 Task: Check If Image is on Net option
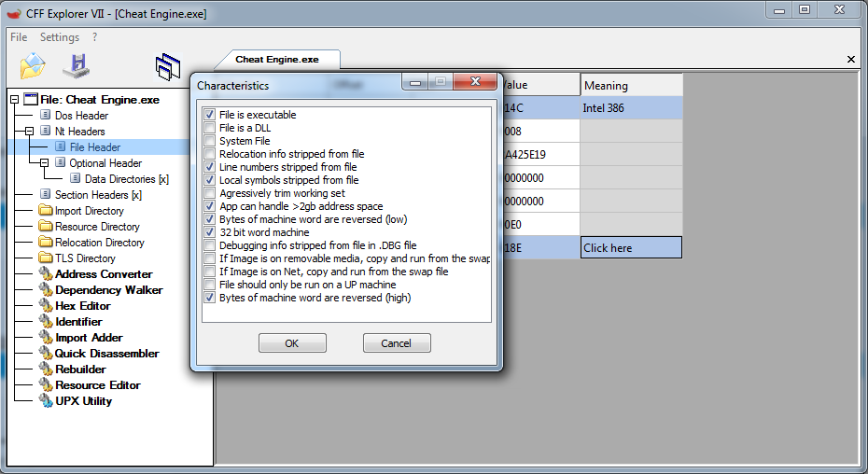coord(209,272)
